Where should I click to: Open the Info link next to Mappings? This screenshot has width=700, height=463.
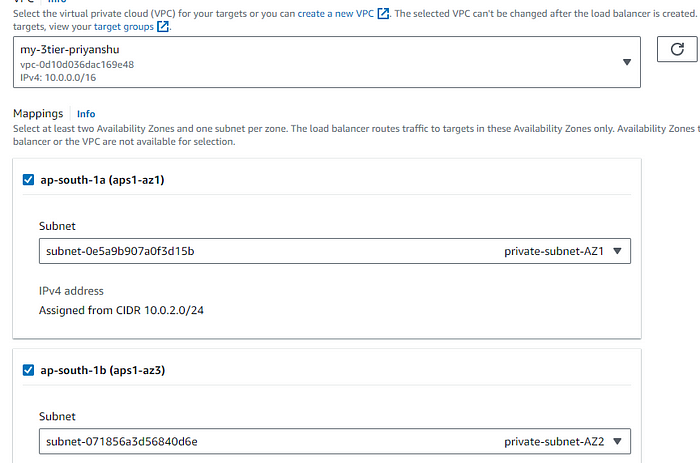coord(86,114)
